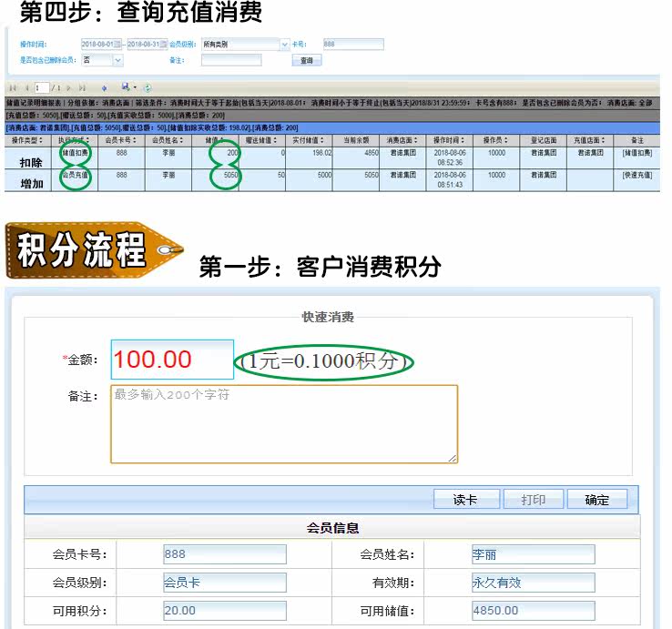Screen dimensions: 672x629
Task: Click the 登记店面 column header
Action: point(543,140)
